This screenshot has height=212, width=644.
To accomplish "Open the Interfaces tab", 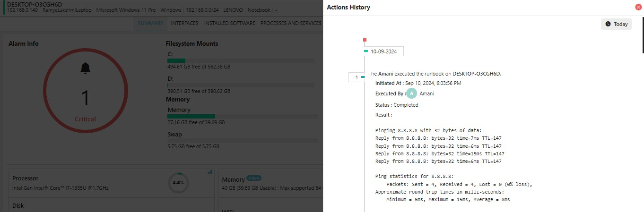I will (x=184, y=23).
